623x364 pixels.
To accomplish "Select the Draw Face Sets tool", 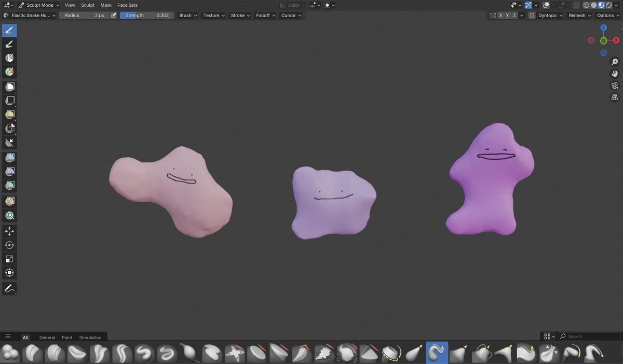I will click(x=9, y=72).
